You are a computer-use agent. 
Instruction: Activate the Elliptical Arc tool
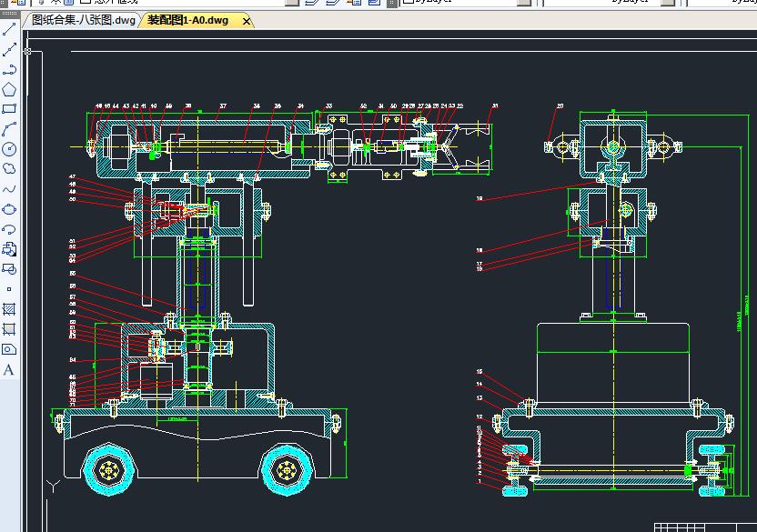point(9,229)
